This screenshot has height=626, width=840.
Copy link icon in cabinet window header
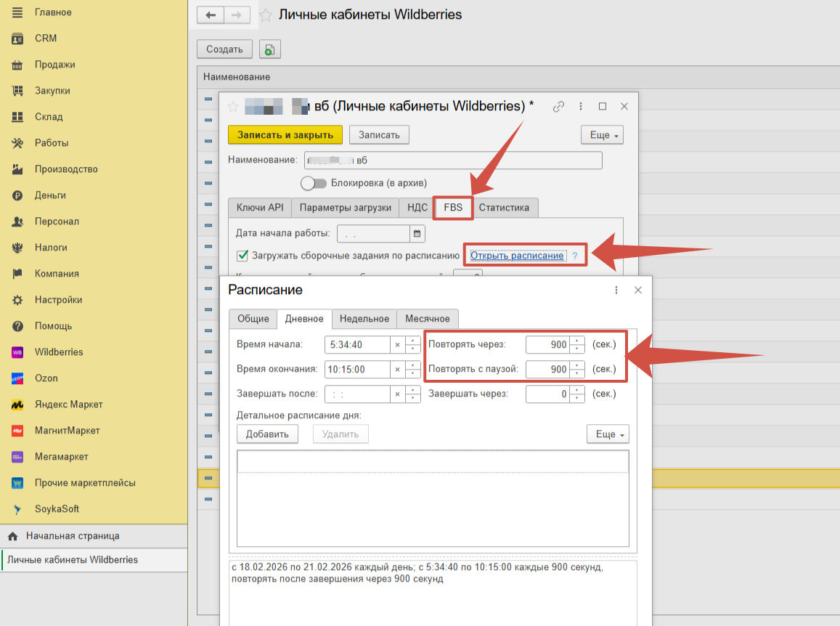click(x=558, y=106)
